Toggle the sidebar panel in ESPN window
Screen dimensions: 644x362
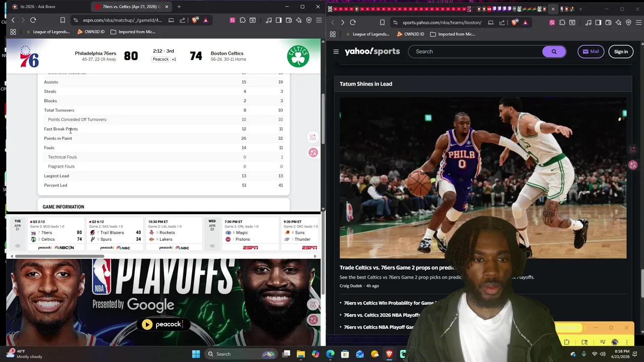pos(278,20)
